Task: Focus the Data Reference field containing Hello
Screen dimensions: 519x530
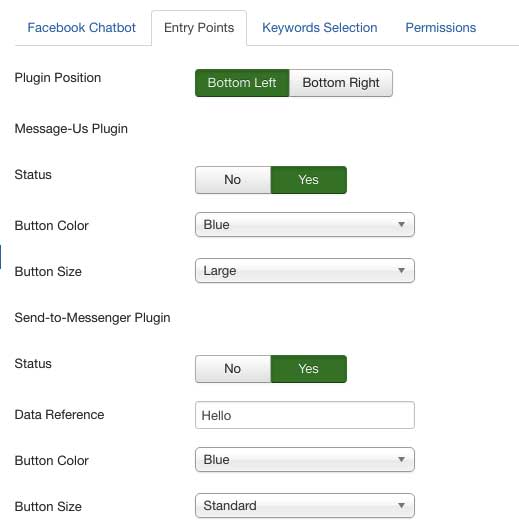Action: [x=305, y=415]
